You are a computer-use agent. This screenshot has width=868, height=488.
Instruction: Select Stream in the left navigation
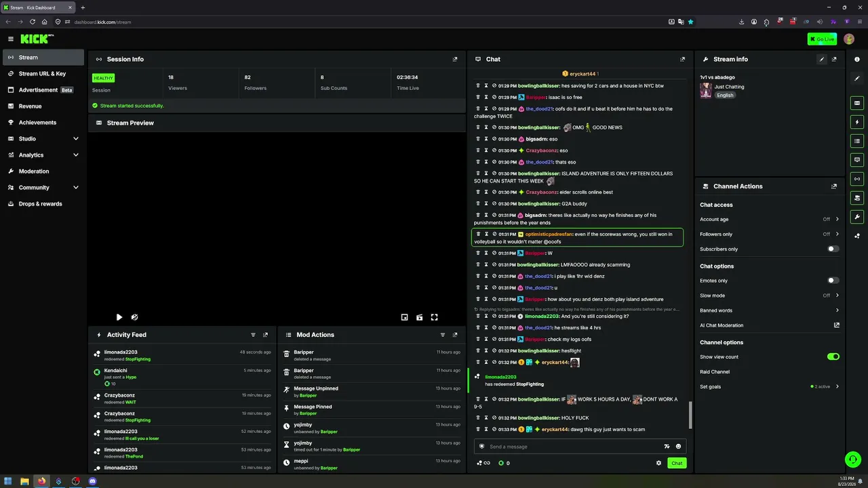43,58
